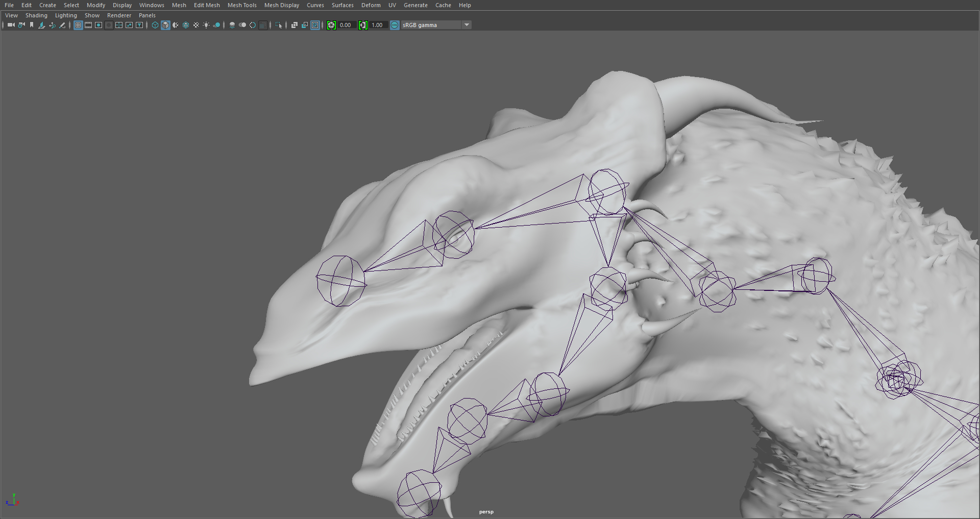Toggle the shadows icon in the viewport toolbar
The image size is (980, 519).
[216, 24]
